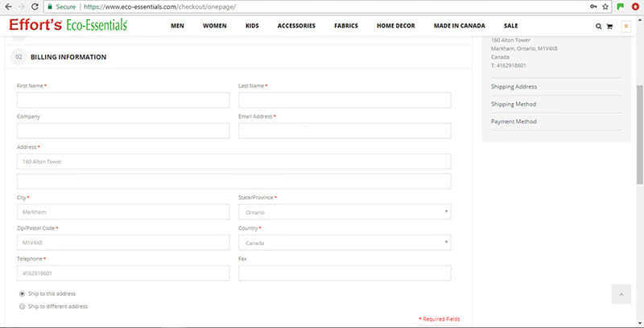Click the Effort's Eco-Essentials logo

pyautogui.click(x=68, y=25)
